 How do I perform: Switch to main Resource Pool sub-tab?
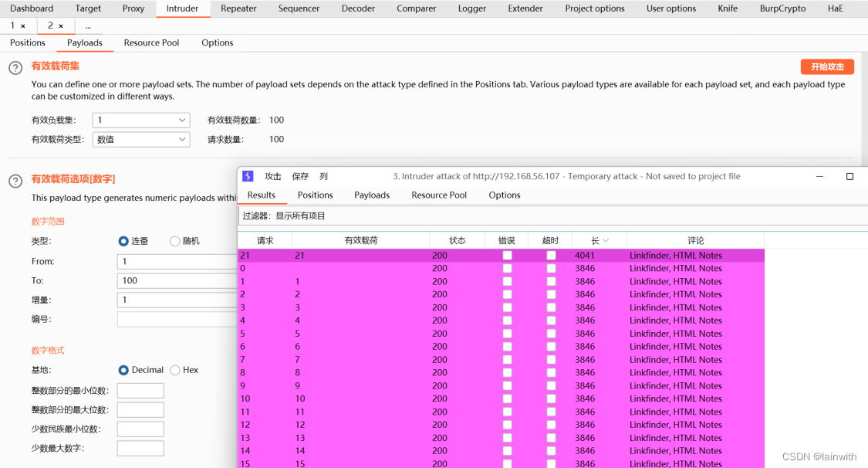[152, 42]
